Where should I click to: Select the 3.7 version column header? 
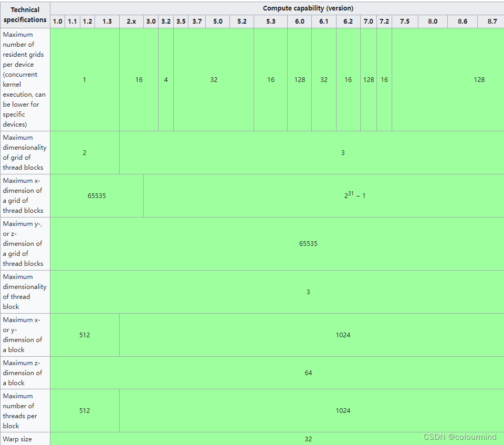point(197,22)
